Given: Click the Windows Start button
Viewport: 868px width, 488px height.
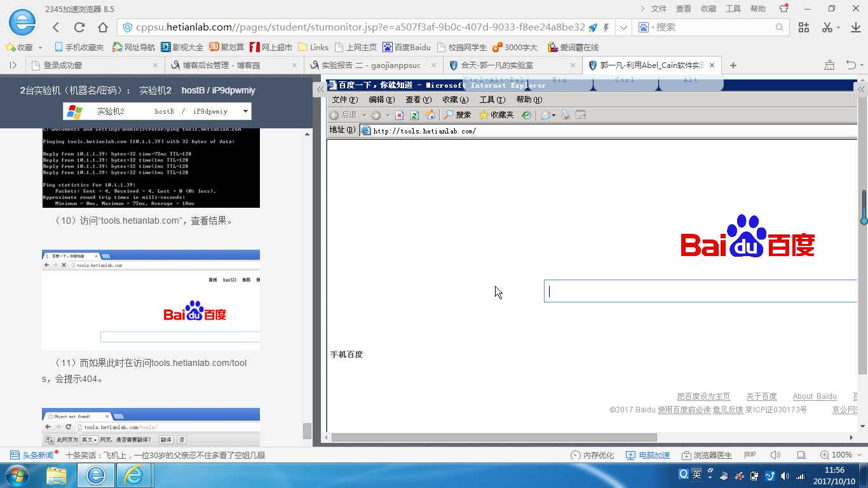Looking at the screenshot, I should 18,475.
